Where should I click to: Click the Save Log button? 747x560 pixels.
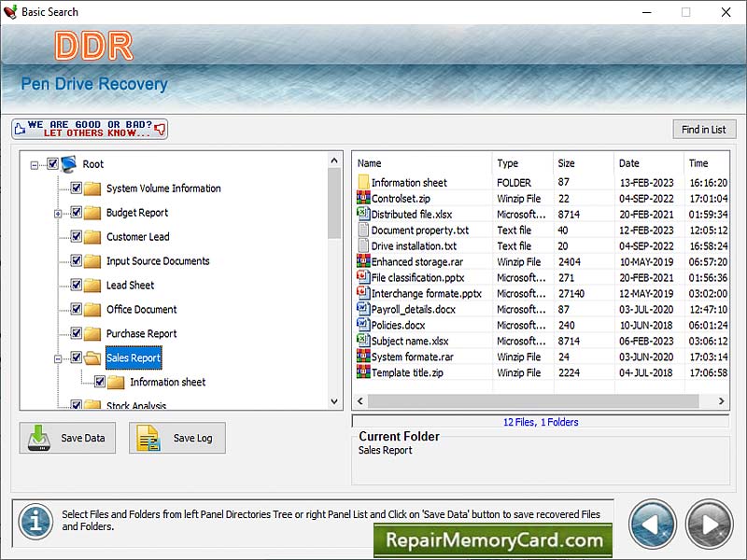(x=176, y=438)
